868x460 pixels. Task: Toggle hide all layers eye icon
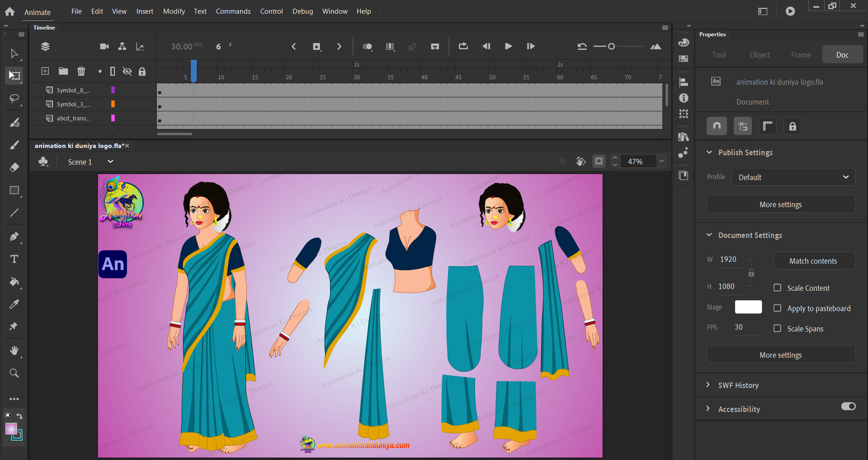pos(127,71)
